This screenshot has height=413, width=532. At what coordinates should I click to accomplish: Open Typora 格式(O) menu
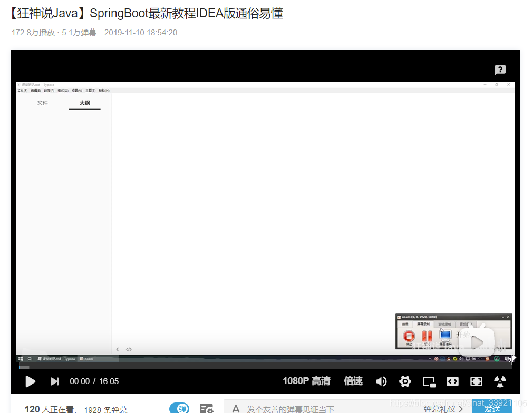63,91
